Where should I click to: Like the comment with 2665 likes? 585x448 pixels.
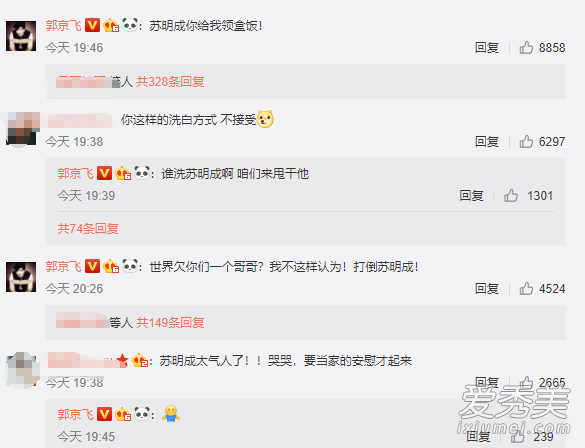point(526,382)
